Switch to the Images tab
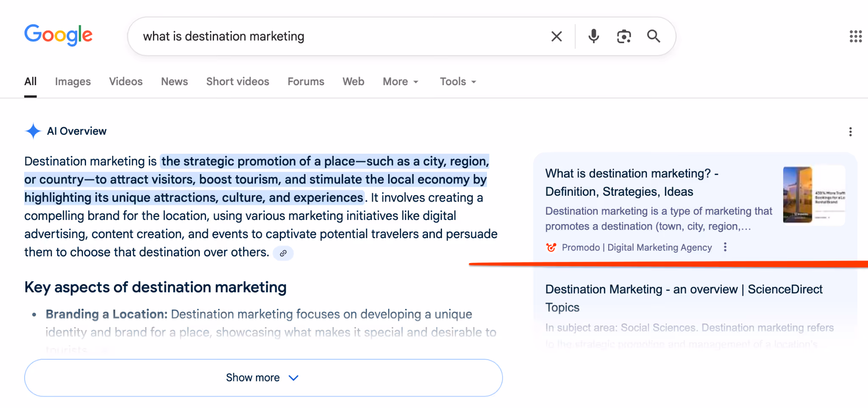Screen dimensions: 868x408 click(73, 81)
